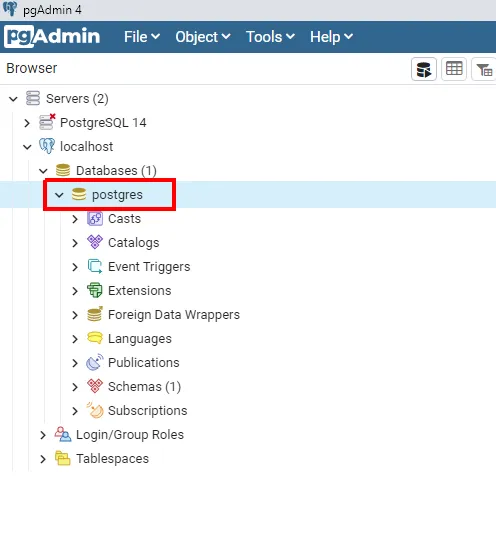Open the Object menu
This screenshot has height=543, width=496.
(x=203, y=37)
